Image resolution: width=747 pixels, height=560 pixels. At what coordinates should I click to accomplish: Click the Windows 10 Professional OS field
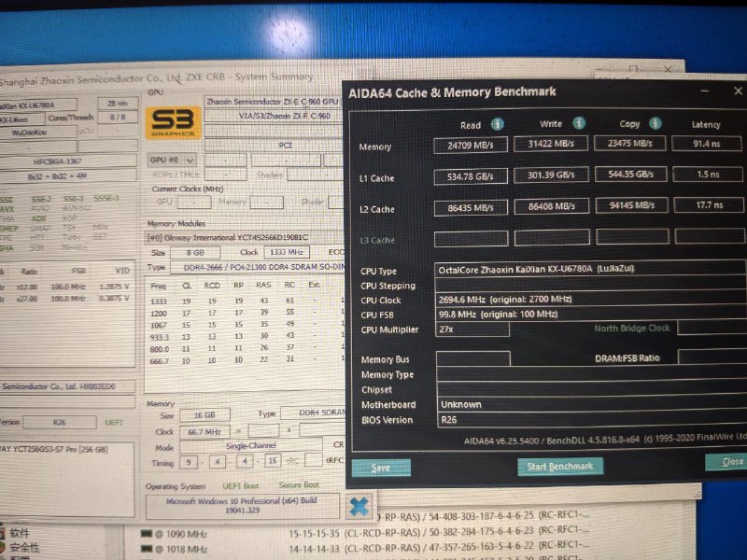click(x=242, y=506)
